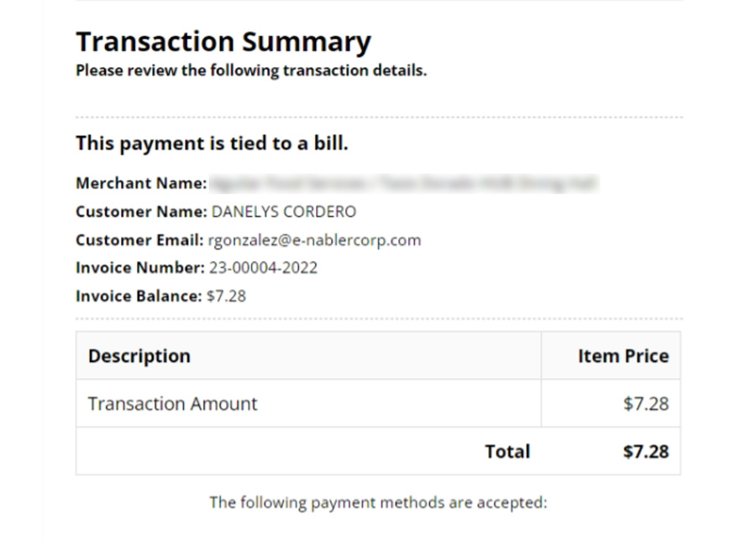Click the Transaction Summary heading

(x=223, y=42)
